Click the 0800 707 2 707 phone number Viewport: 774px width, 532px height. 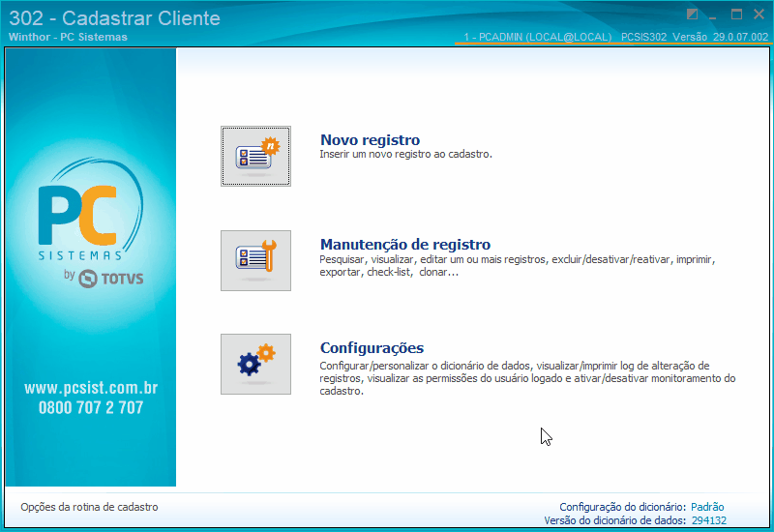pos(91,407)
